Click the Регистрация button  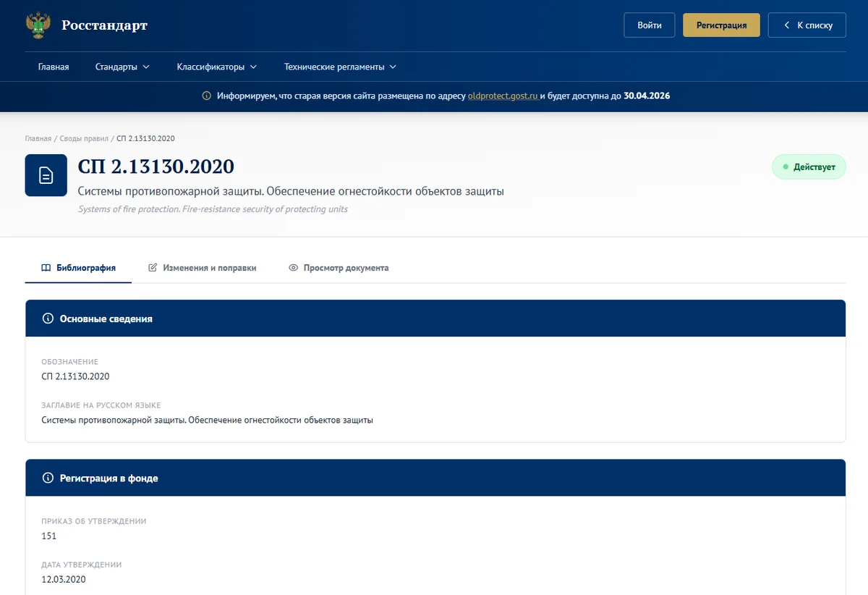click(721, 25)
